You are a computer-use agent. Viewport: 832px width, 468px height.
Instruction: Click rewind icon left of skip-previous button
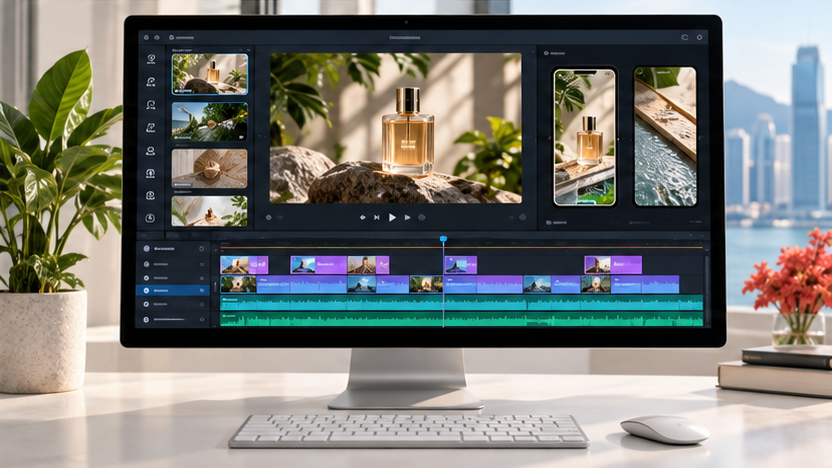(363, 218)
